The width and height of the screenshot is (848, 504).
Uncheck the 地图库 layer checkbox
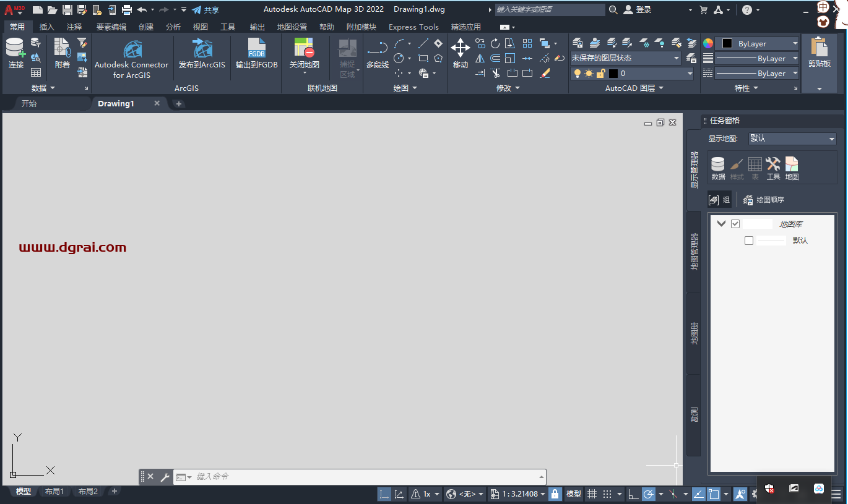pos(735,224)
